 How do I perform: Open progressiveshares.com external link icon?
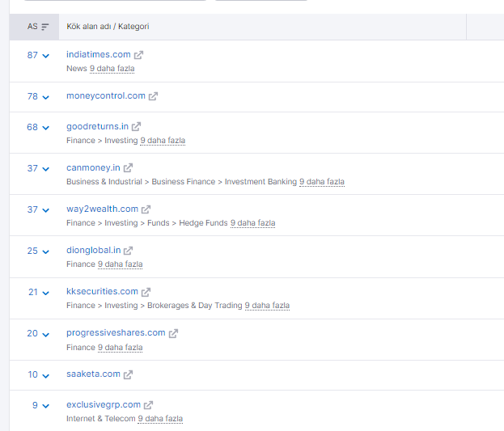173,333
